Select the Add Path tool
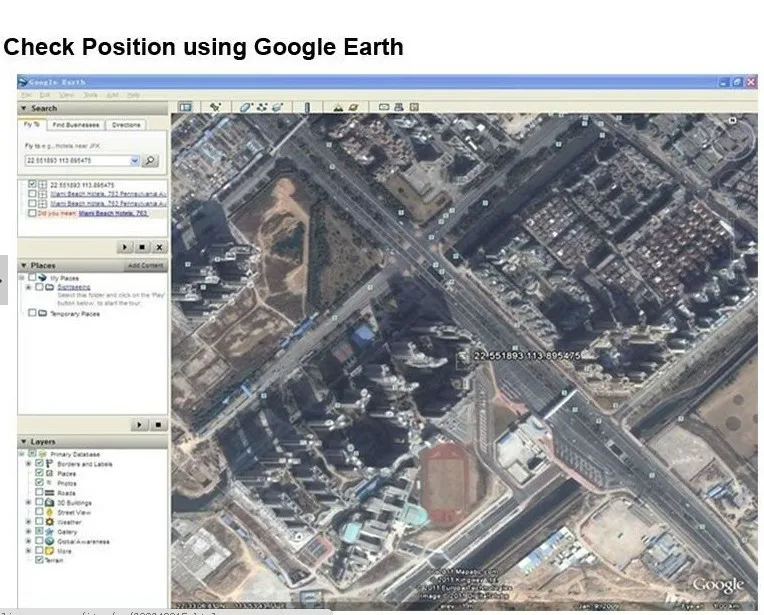764x615 pixels. coord(262,107)
